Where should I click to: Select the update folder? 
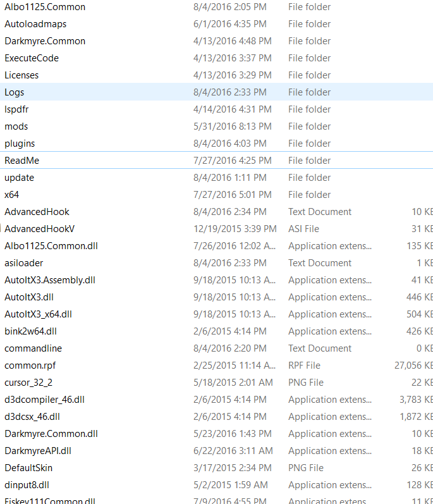19,178
